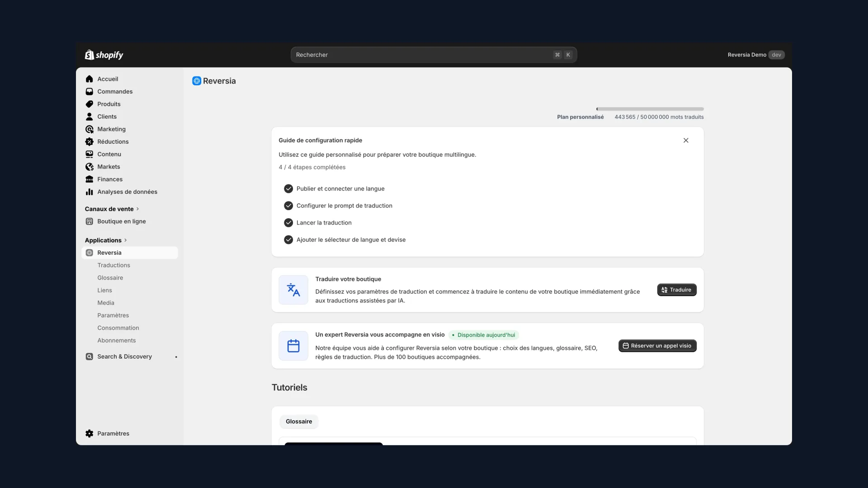
Task: Click the translated words progress bar
Action: (650, 109)
